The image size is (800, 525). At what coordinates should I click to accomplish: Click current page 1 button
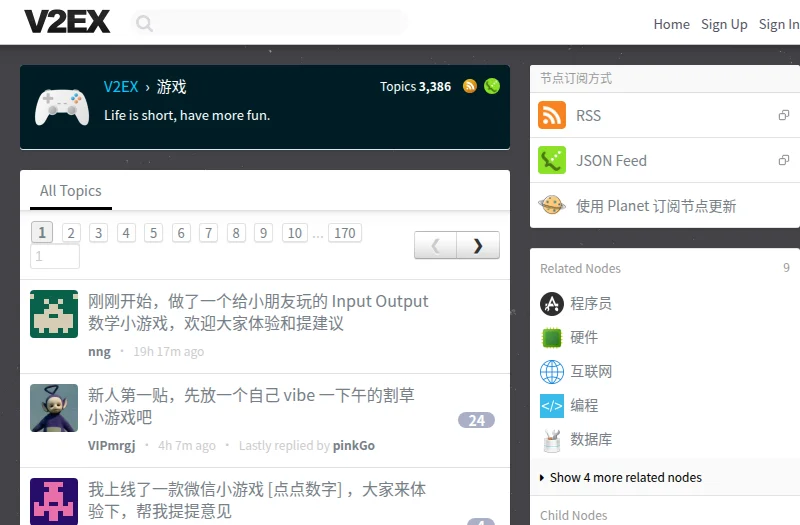(42, 233)
